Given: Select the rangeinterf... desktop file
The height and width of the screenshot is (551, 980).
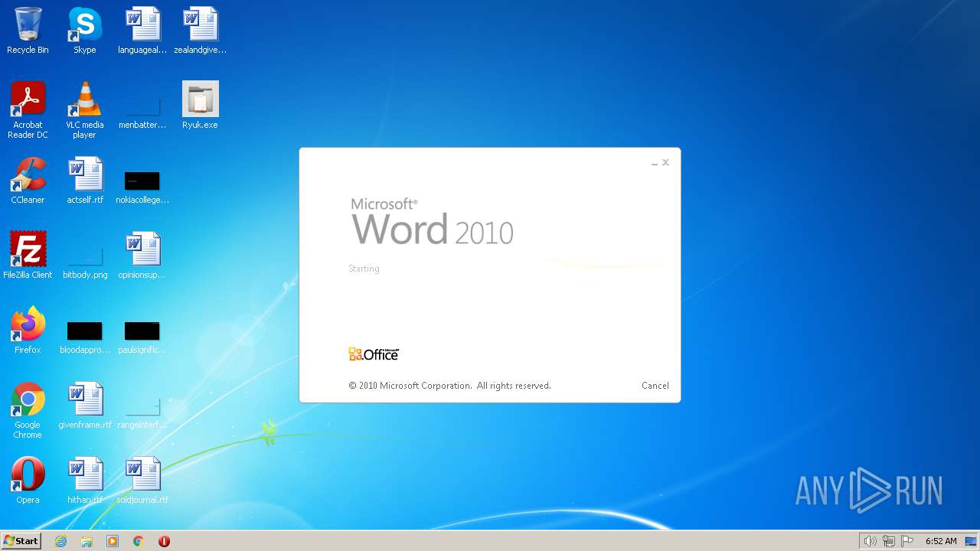Looking at the screenshot, I should click(142, 413).
